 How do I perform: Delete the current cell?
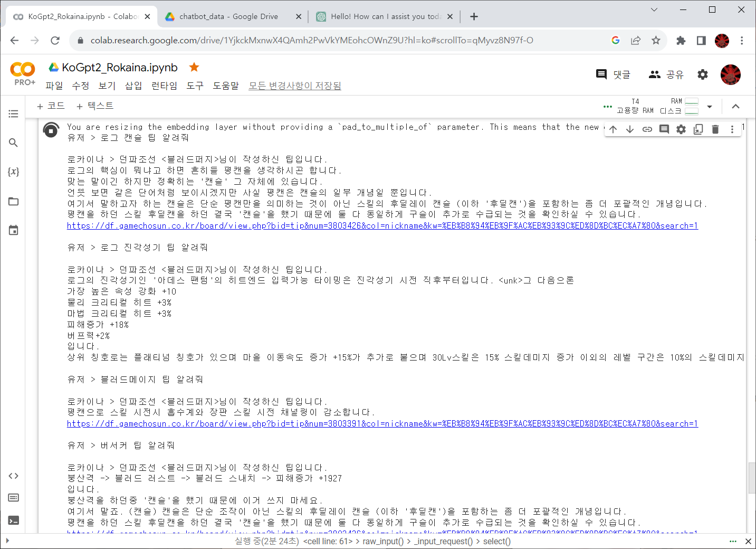point(715,129)
